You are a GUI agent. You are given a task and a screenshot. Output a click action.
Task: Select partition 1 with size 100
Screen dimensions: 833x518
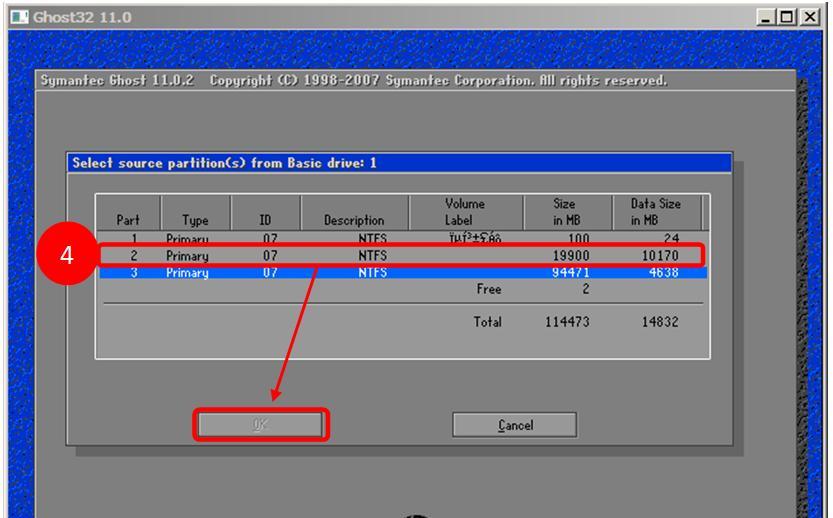click(x=403, y=239)
